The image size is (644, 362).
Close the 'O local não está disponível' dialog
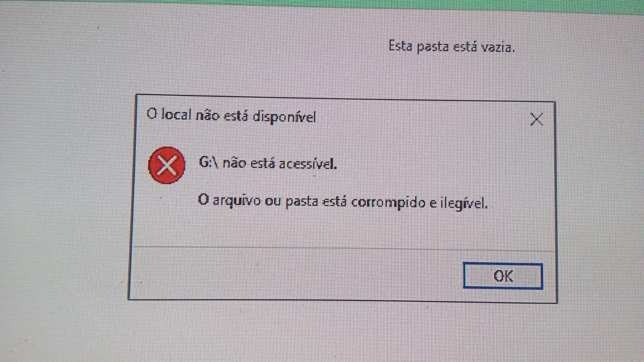(x=536, y=119)
